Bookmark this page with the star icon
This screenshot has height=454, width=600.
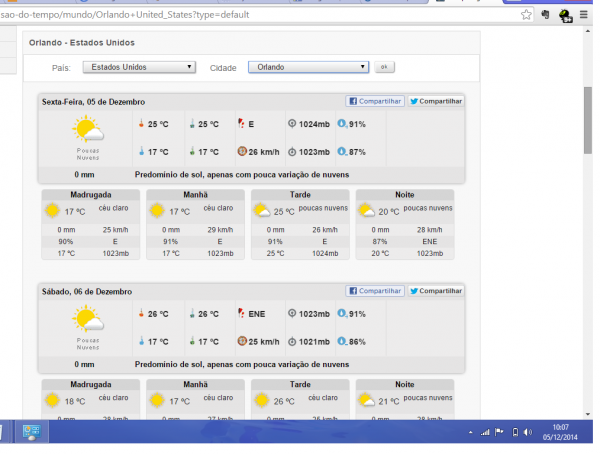[527, 15]
